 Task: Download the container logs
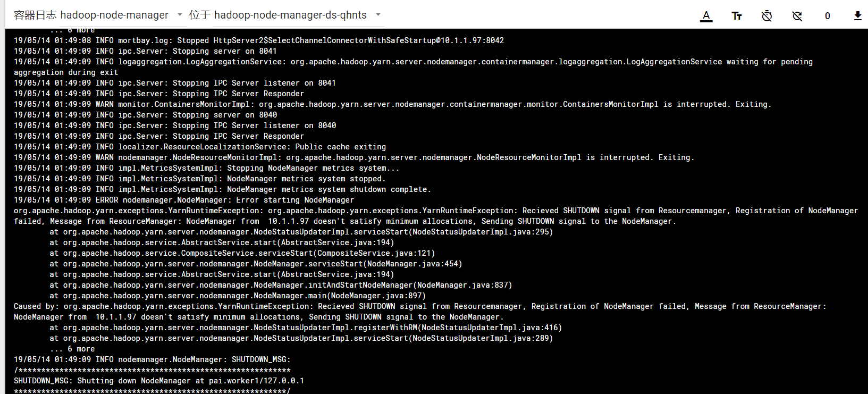(x=857, y=16)
